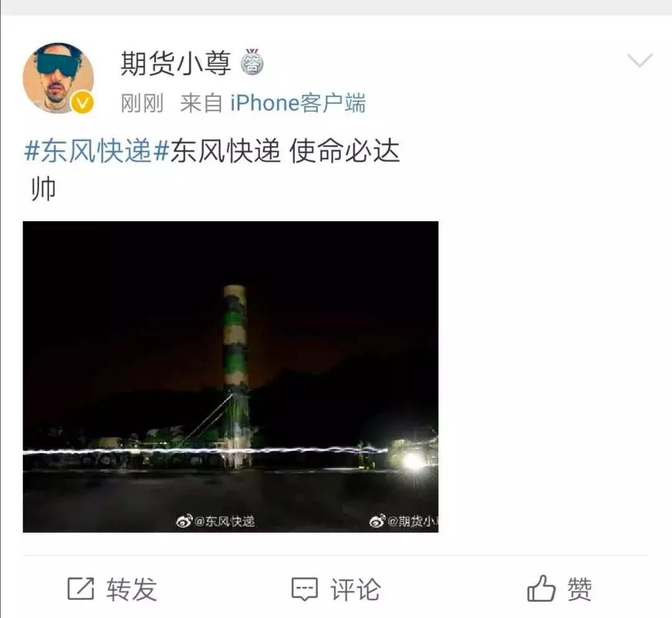The image size is (672, 618).
Task: Click the thumbs-up like icon
Action: tap(541, 588)
